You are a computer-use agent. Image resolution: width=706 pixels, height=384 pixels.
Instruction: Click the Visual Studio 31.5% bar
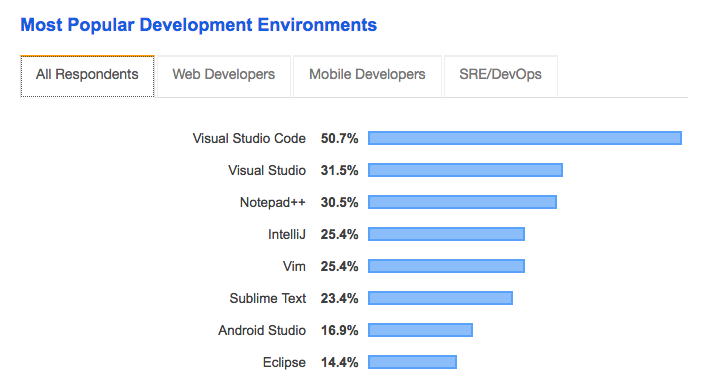(x=465, y=170)
